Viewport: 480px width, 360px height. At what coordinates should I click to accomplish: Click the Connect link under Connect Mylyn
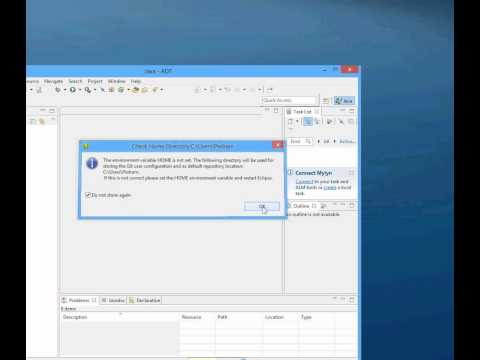point(304,182)
